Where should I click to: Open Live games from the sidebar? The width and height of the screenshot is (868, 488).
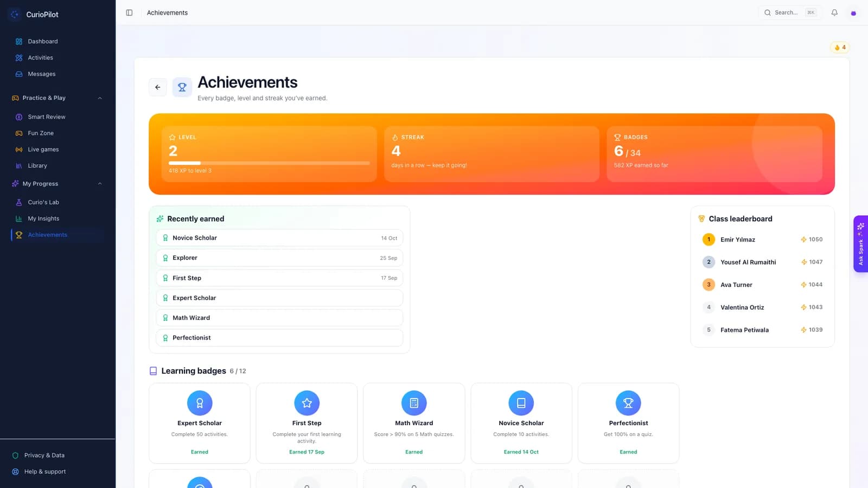[58, 149]
